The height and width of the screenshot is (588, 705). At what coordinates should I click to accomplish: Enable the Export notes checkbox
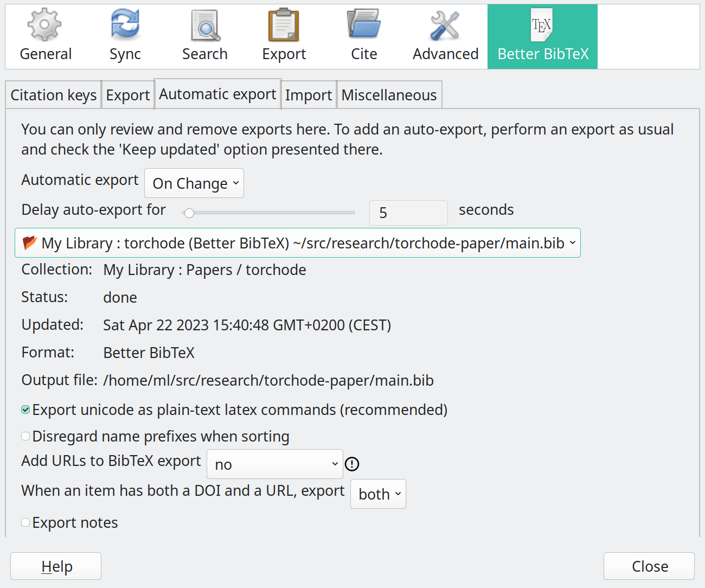point(25,522)
